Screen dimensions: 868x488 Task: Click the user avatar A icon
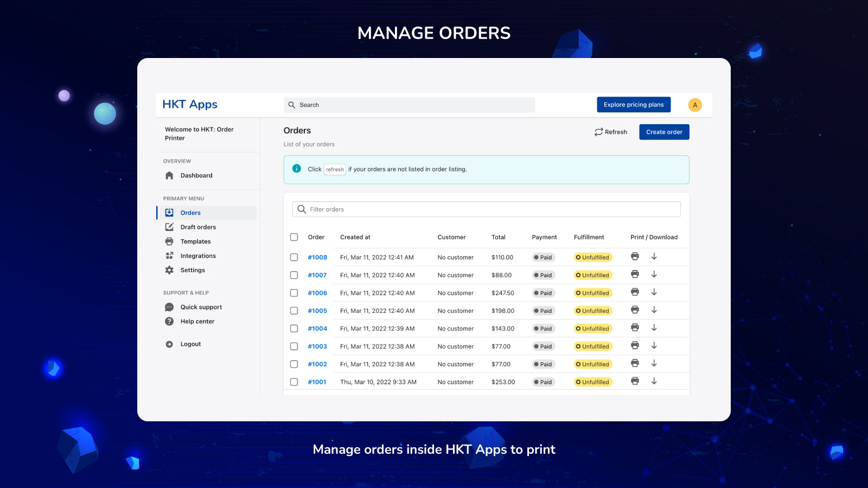695,105
